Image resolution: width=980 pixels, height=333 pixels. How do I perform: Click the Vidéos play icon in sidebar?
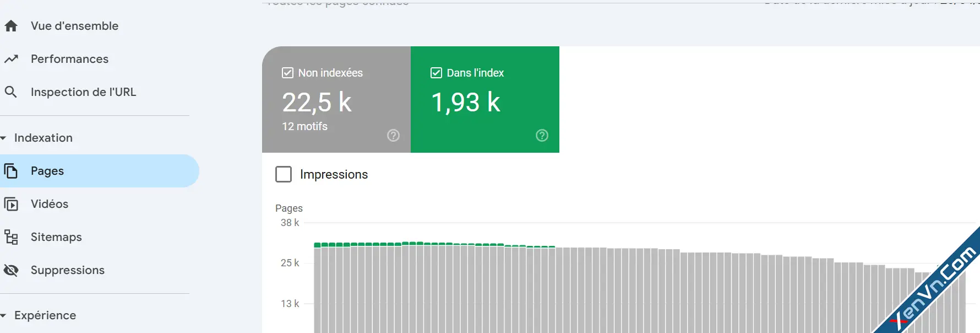click(x=11, y=204)
